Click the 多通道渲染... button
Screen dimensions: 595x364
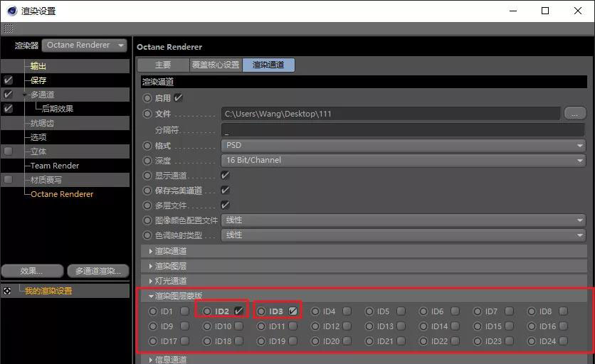point(98,271)
